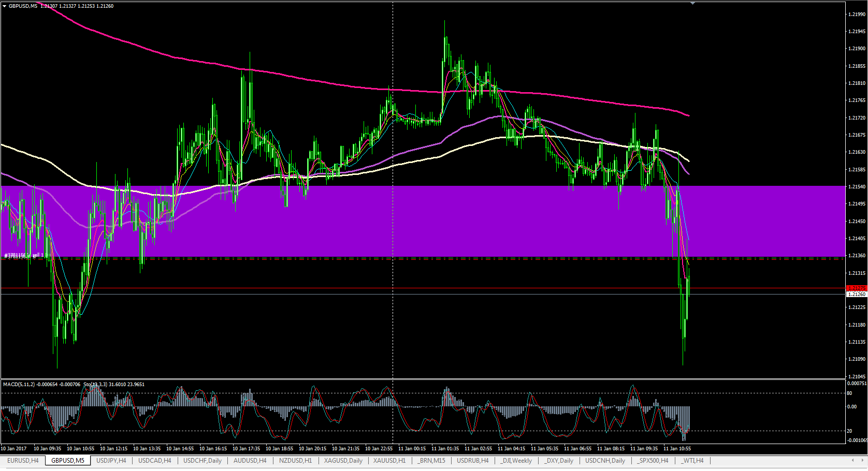Switch to the XAUUSD,H1 tab
The image size is (868, 471).
coord(389,461)
